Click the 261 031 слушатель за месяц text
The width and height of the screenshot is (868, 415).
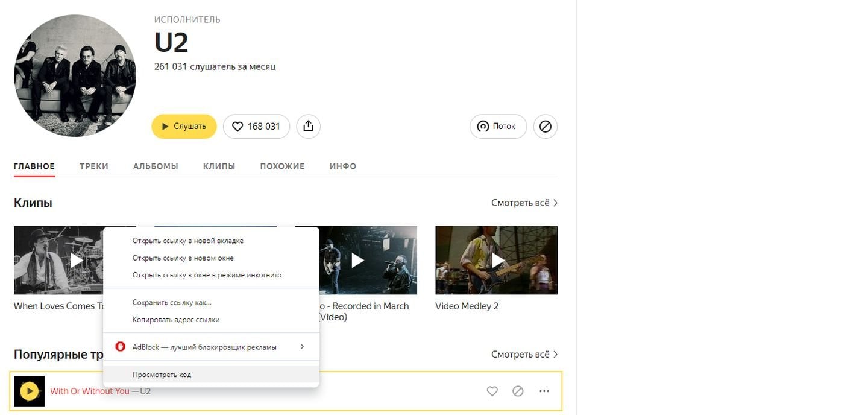(215, 66)
